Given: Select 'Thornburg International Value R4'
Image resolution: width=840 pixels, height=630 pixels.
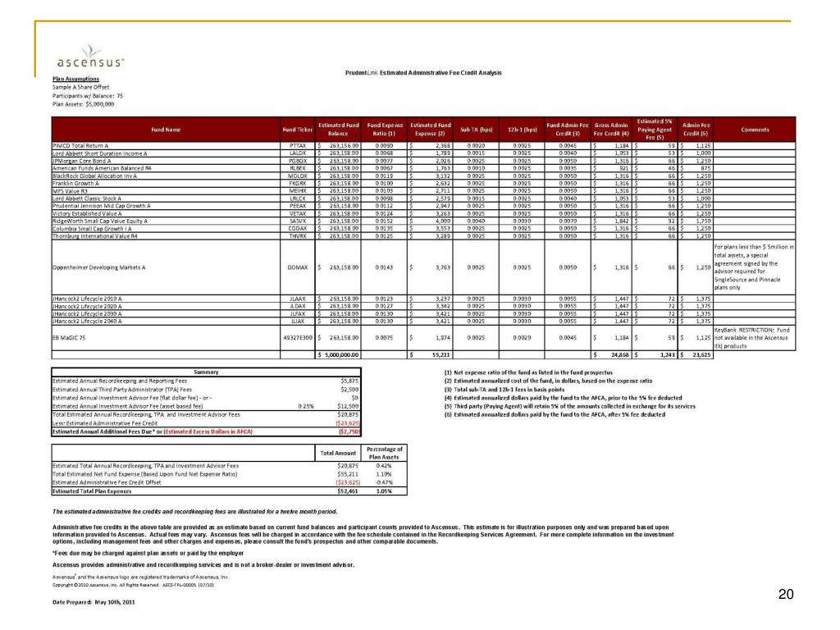Looking at the screenshot, I should [x=95, y=236].
